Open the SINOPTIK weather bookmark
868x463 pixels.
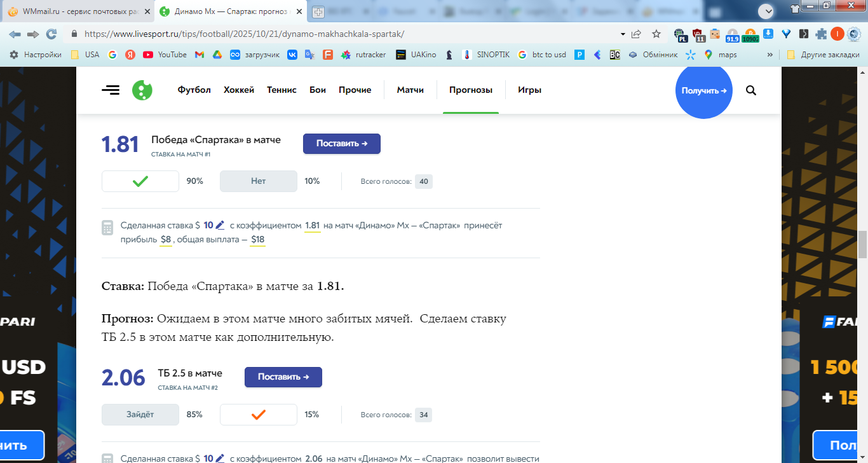[486, 55]
